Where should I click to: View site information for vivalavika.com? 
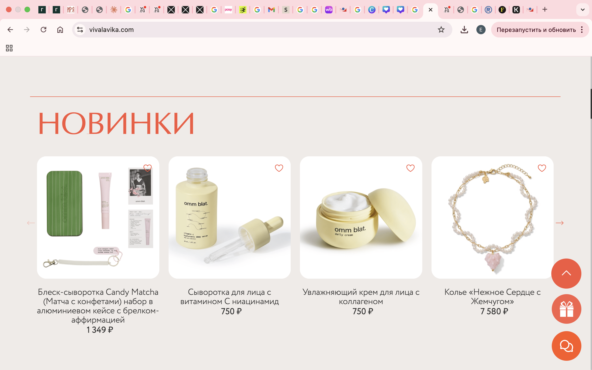80,29
